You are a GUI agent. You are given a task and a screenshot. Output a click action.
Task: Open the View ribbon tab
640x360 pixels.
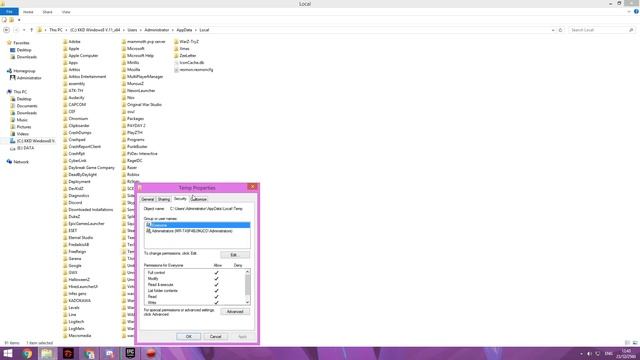pyautogui.click(x=66, y=12)
